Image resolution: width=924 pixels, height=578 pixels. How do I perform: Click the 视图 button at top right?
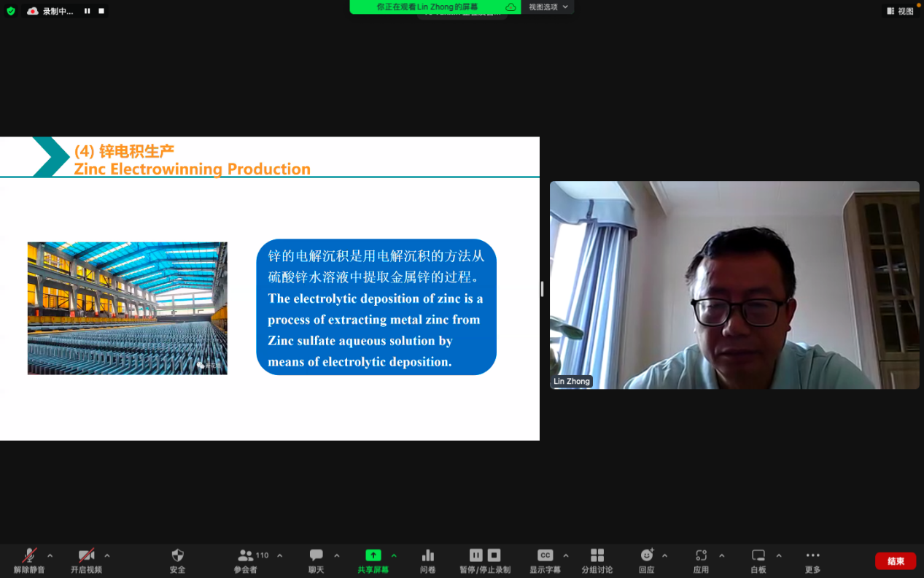(901, 11)
